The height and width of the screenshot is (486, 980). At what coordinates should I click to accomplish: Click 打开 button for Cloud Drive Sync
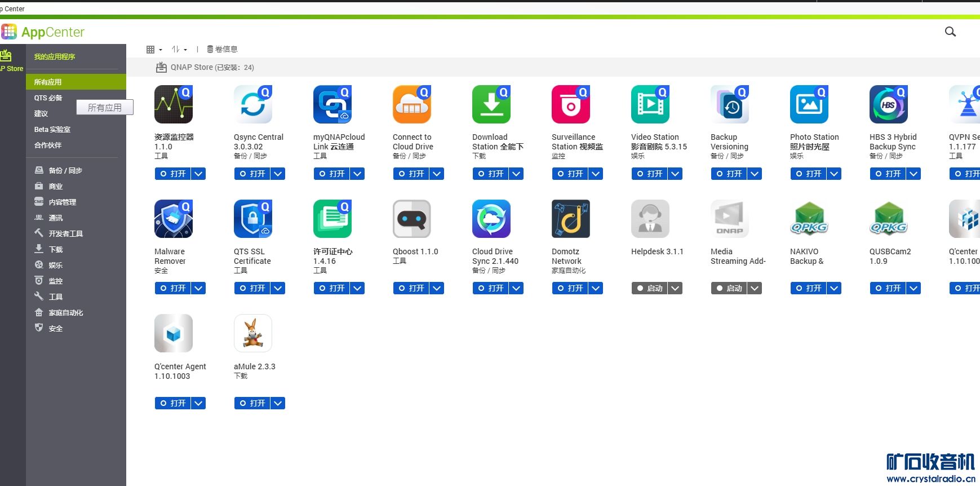[x=491, y=288]
